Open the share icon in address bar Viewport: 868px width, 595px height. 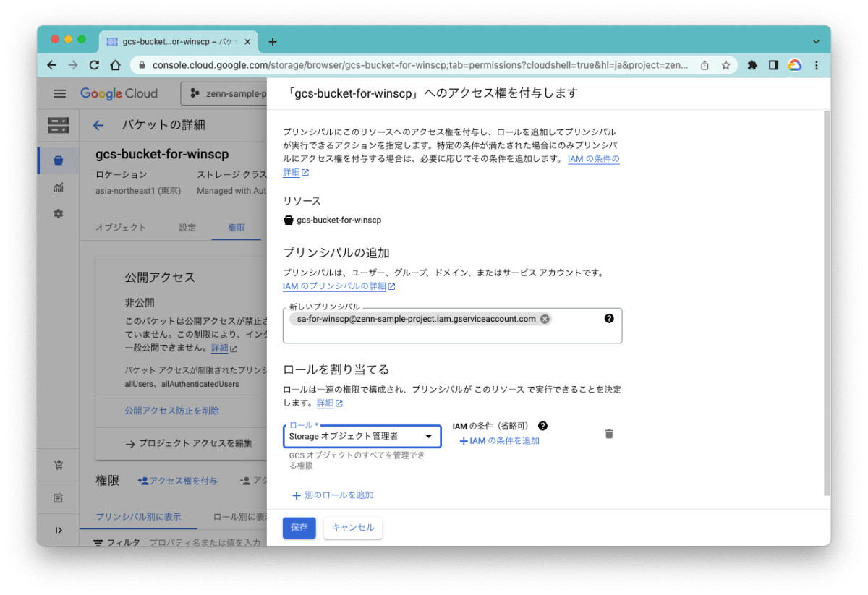tap(705, 65)
